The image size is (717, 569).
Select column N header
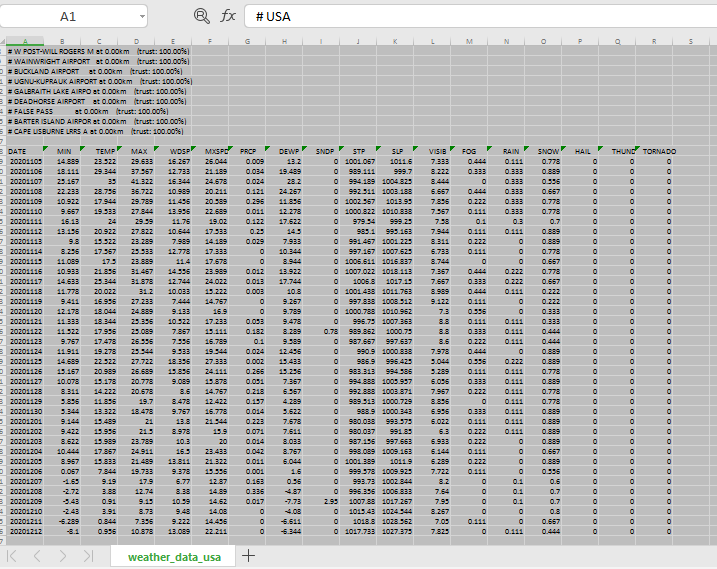point(506,41)
